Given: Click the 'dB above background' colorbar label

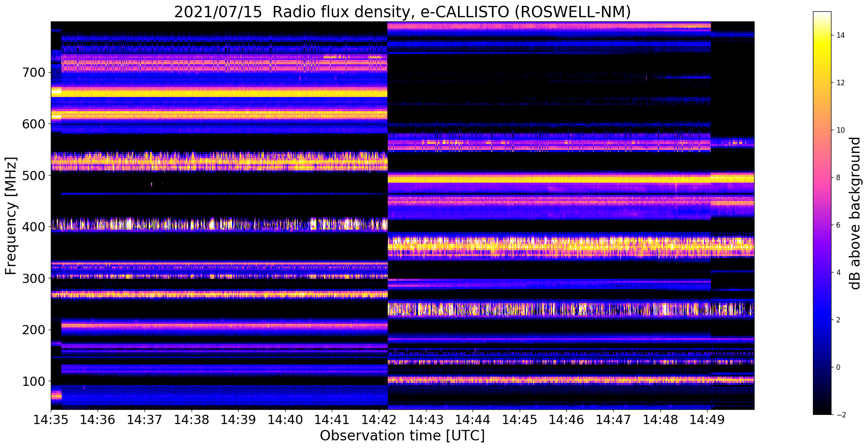Looking at the screenshot, I should coord(855,213).
